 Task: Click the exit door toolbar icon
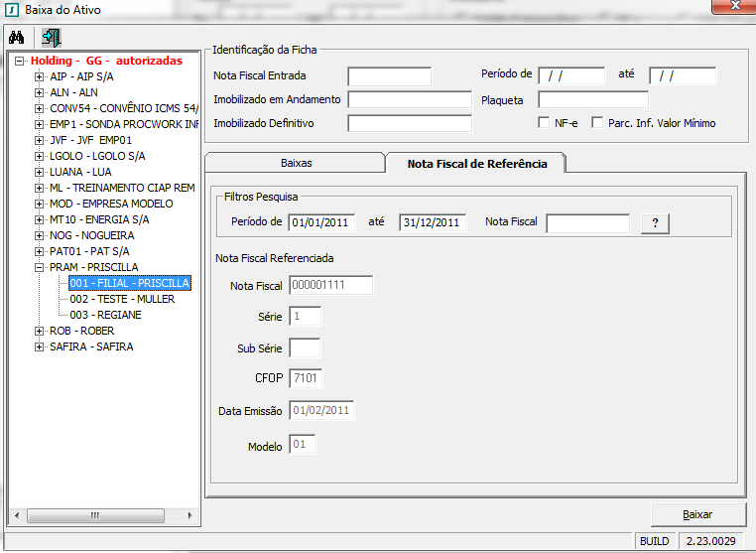pos(52,37)
